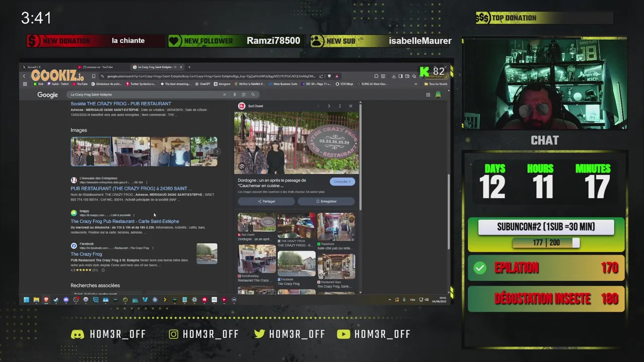Image resolution: width=644 pixels, height=362 pixels.
Task: Close the Sud Ouest image preview panel
Action: 351,106
